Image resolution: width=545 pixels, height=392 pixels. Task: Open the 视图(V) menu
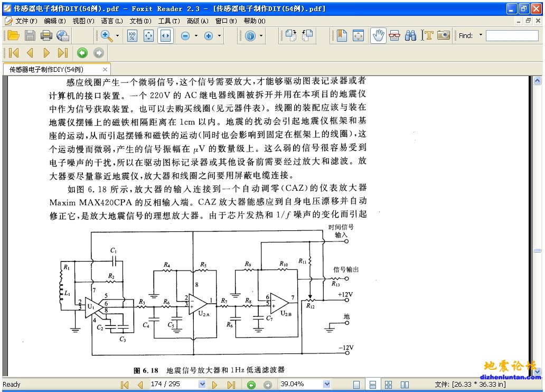83,21
